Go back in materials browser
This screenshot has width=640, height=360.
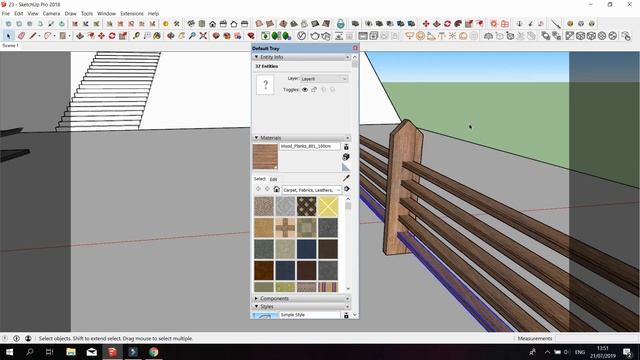tap(258, 189)
